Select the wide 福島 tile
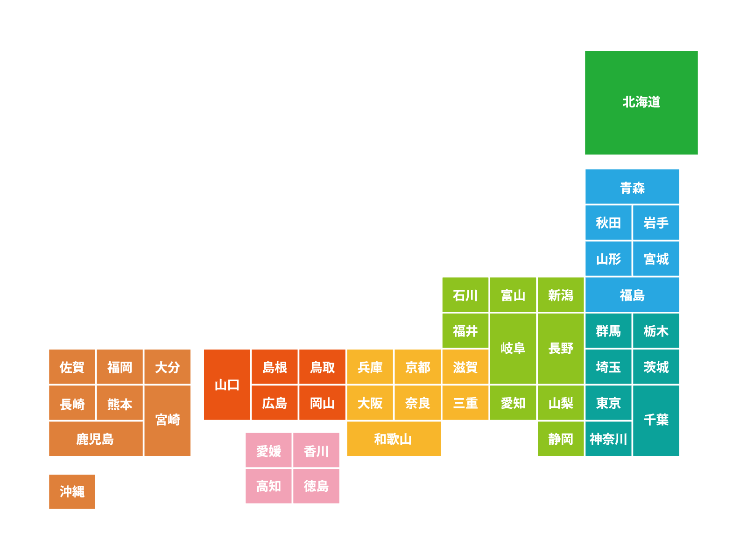The height and width of the screenshot is (560, 747). point(632,294)
